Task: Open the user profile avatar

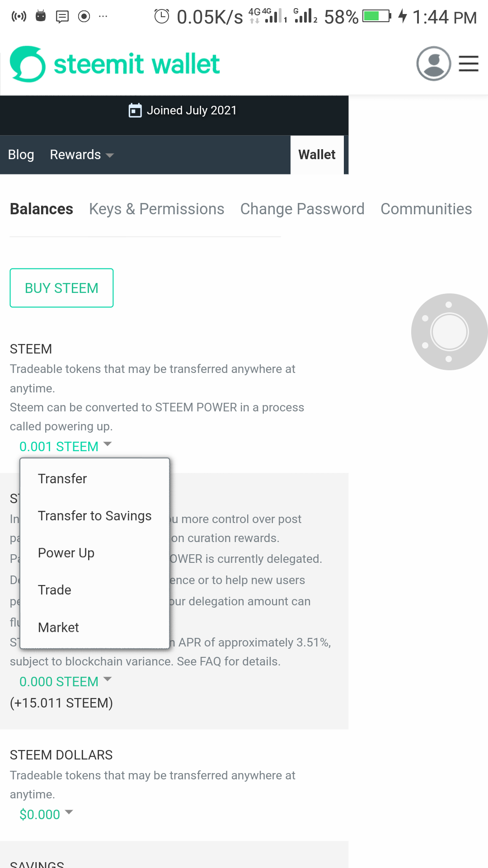Action: click(433, 64)
